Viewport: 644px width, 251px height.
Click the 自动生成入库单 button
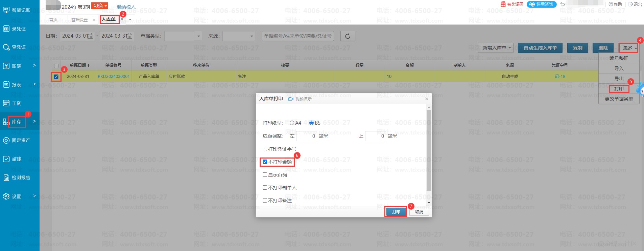coord(540,48)
